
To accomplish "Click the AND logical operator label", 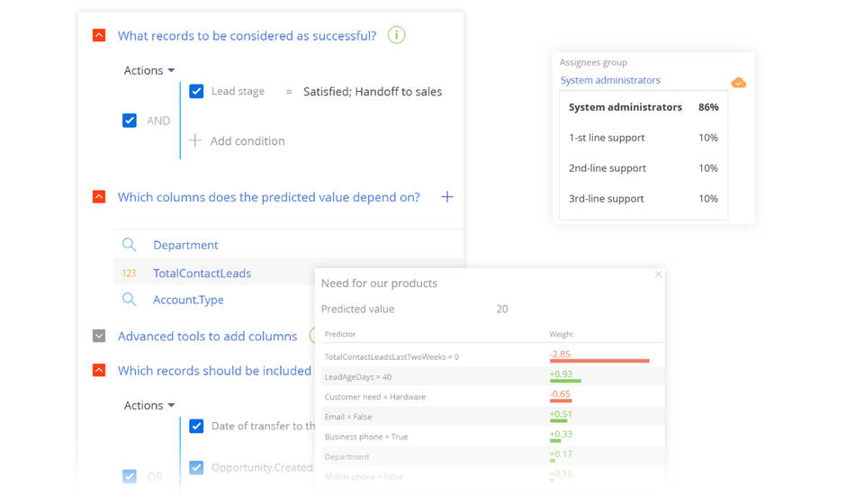I will click(x=158, y=121).
